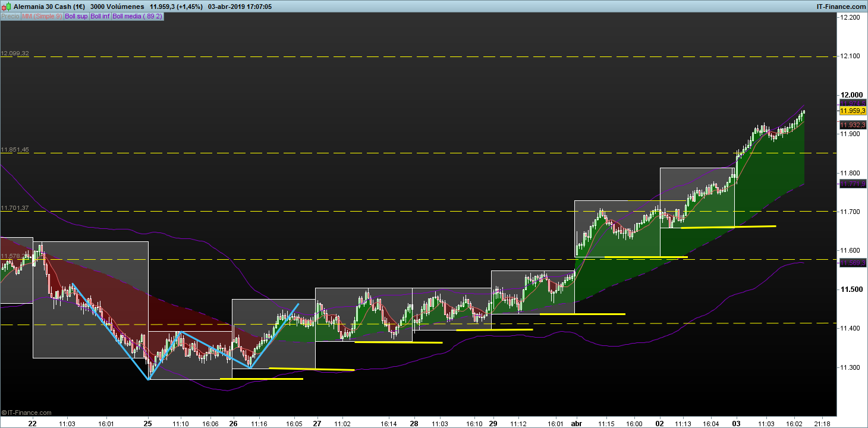Click the red 11.932,3 moving average price tag
868x428 pixels.
pos(853,125)
